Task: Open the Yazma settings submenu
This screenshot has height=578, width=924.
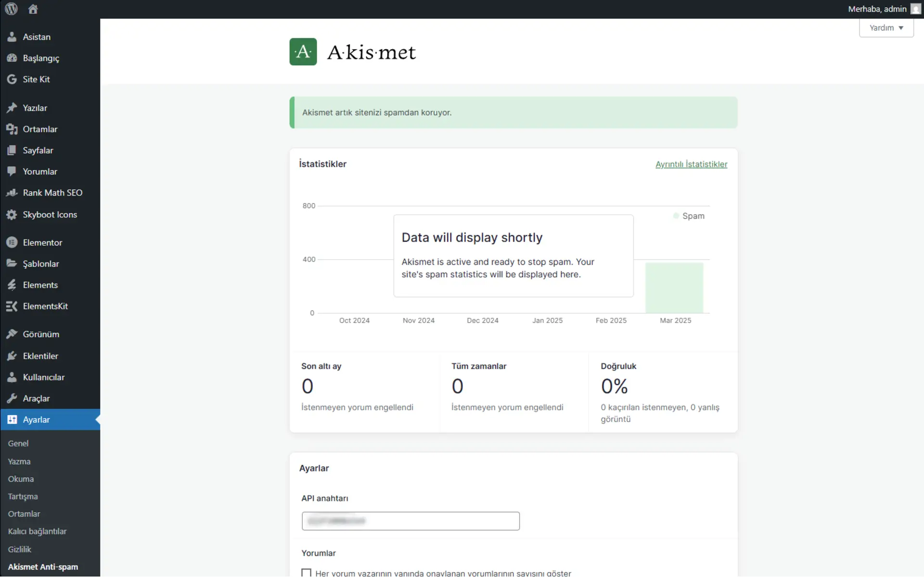Action: click(19, 462)
